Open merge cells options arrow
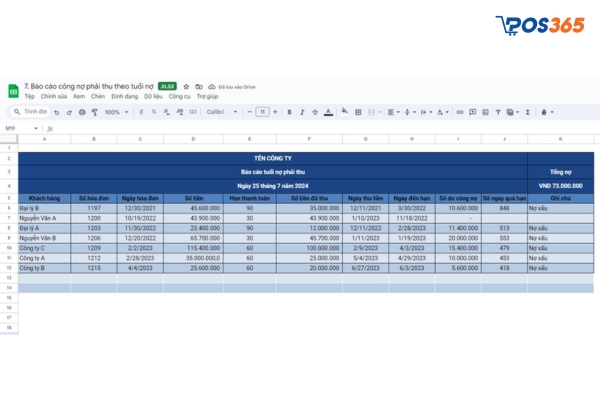The width and height of the screenshot is (600, 400). (380, 112)
